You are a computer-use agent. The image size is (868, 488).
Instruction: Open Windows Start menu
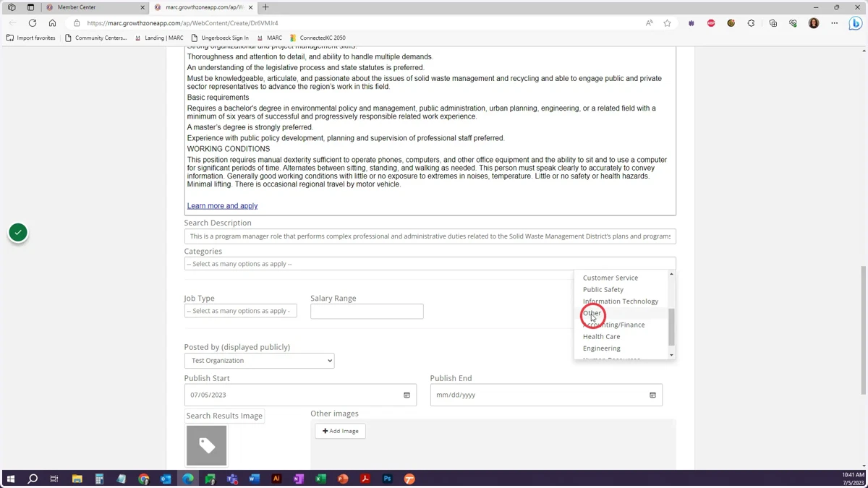point(10,479)
